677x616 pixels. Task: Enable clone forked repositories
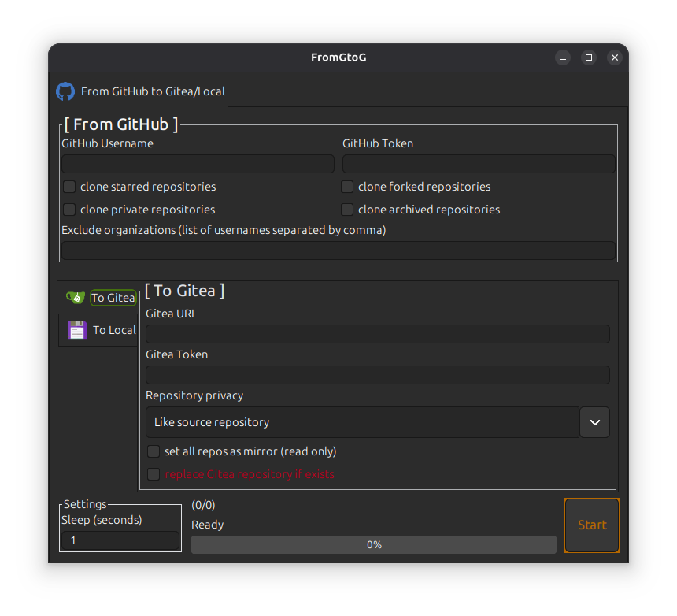347,187
